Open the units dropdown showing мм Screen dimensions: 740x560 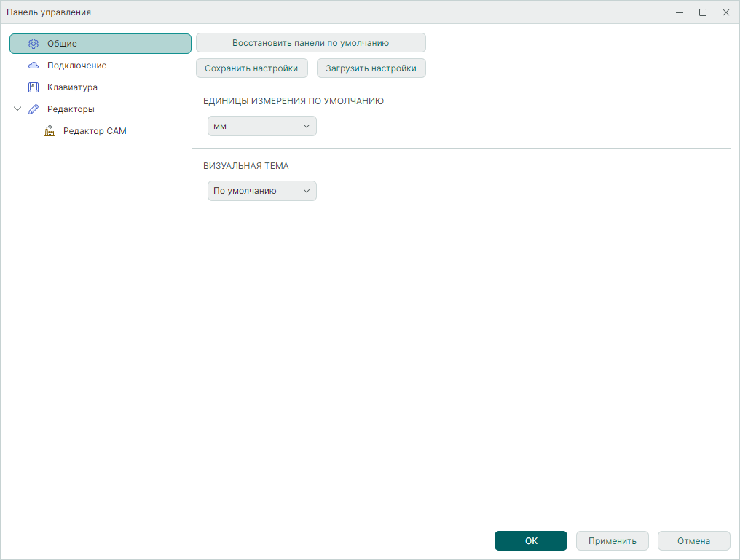(x=262, y=126)
